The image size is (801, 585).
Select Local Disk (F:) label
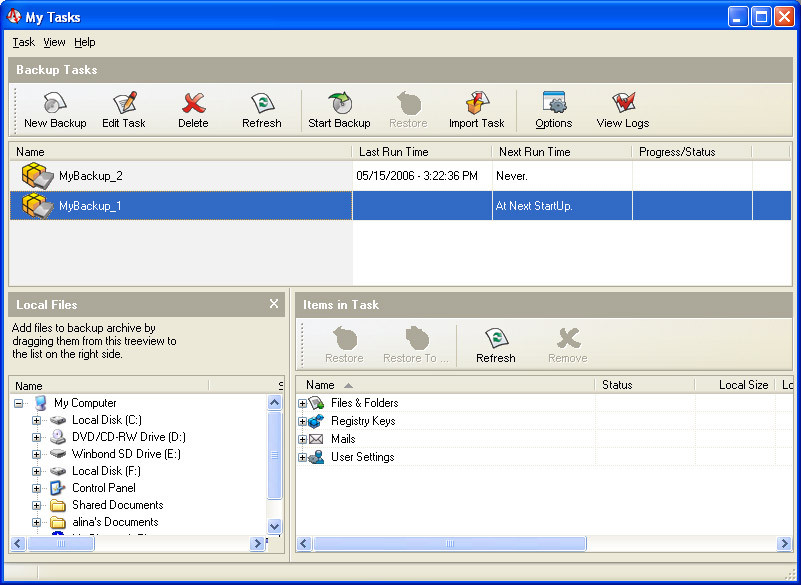pyautogui.click(x=106, y=471)
